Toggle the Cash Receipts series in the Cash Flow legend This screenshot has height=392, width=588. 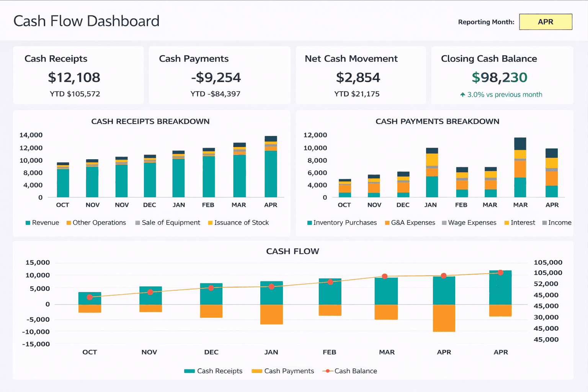pos(189,371)
